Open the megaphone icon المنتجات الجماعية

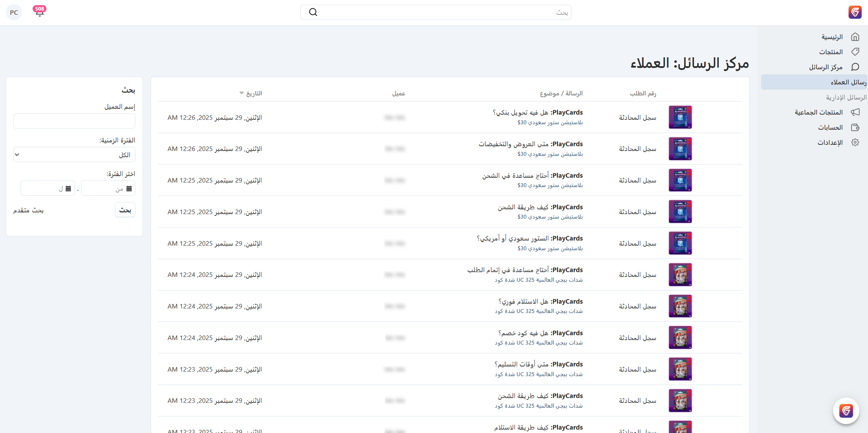[855, 112]
